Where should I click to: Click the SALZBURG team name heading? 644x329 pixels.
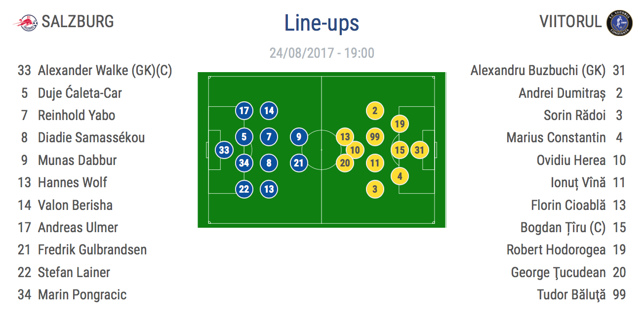(78, 21)
